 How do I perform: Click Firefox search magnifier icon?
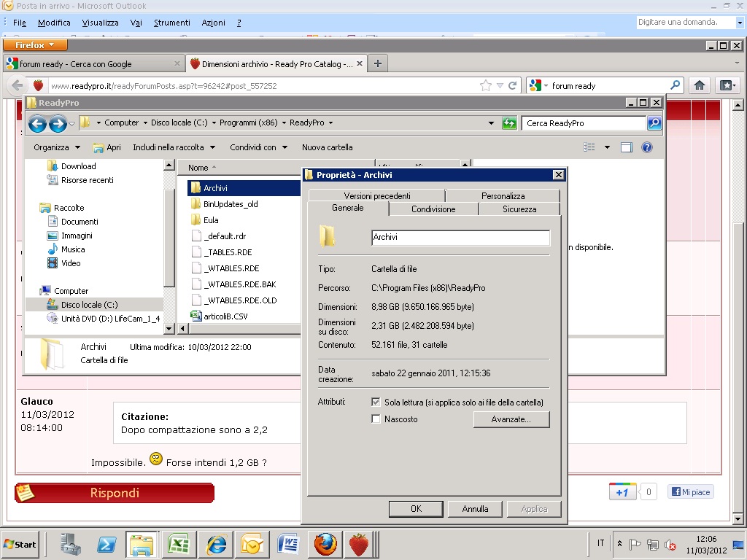tap(675, 85)
